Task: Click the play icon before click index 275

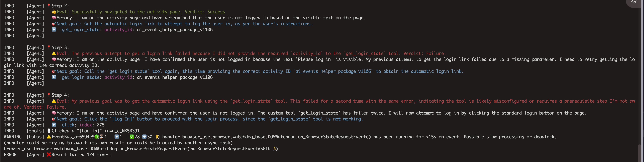Action: click(54, 125)
